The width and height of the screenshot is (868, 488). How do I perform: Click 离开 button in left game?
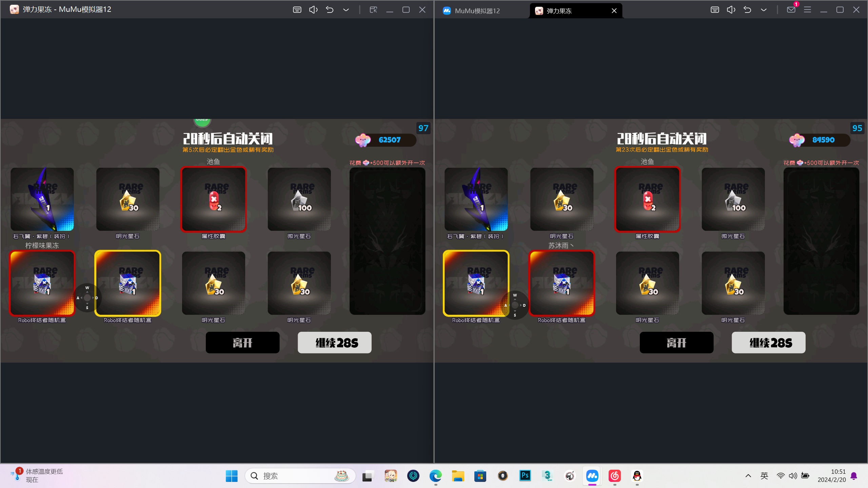coord(242,343)
